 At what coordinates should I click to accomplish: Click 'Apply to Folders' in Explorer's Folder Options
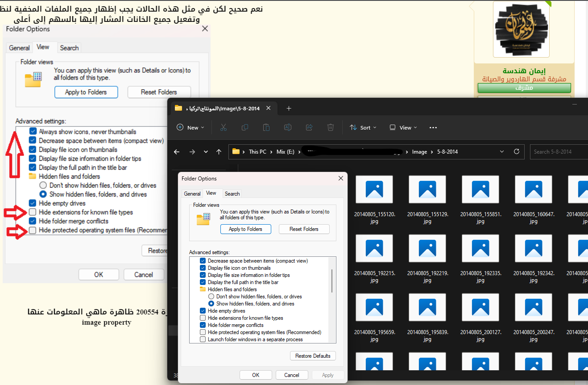pos(245,229)
